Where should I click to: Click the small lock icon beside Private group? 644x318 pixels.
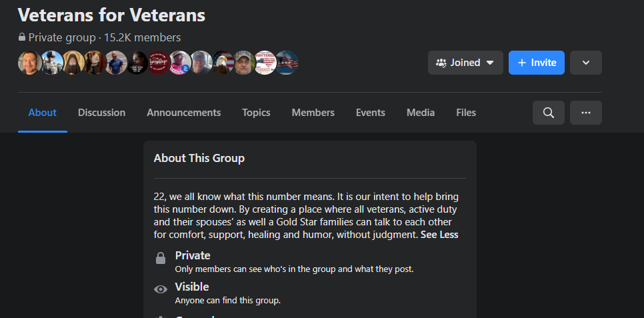pos(22,38)
